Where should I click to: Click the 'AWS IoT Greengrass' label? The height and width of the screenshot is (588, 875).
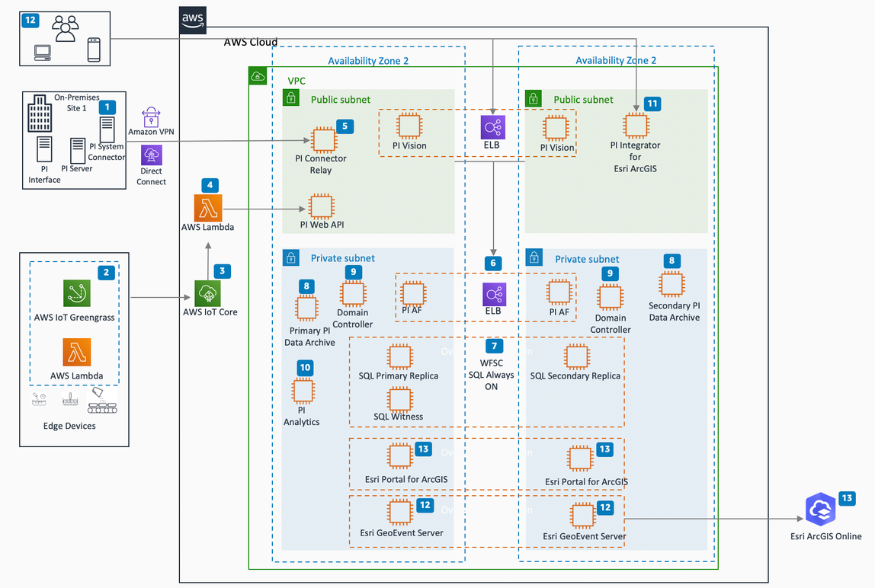pos(74,318)
